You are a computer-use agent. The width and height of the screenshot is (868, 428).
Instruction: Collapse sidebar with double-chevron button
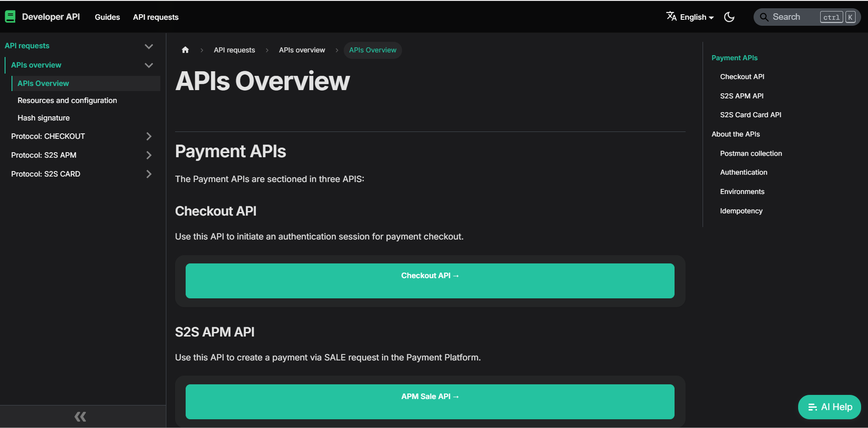[x=81, y=417]
